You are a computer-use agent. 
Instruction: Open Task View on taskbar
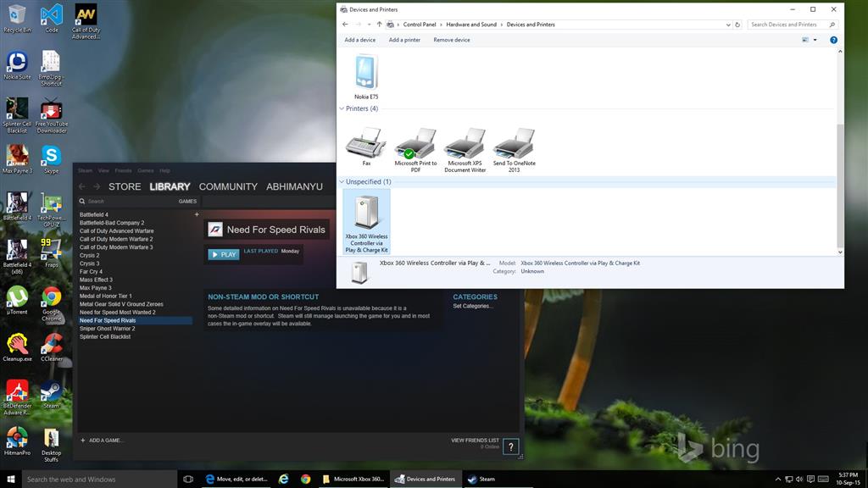(x=188, y=480)
